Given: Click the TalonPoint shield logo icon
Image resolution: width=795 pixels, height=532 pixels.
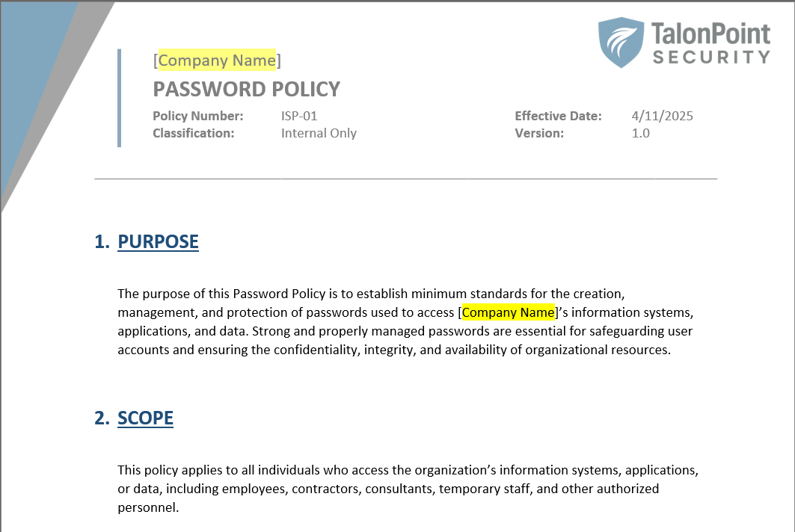Looking at the screenshot, I should (x=621, y=43).
